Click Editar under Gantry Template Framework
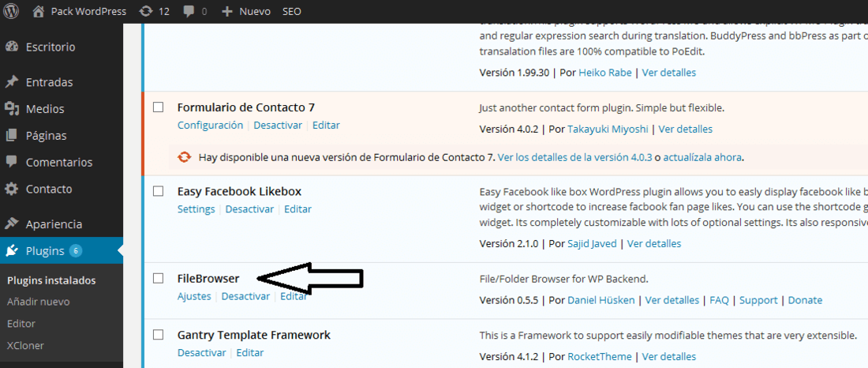This screenshot has height=368, width=868. coord(250,353)
